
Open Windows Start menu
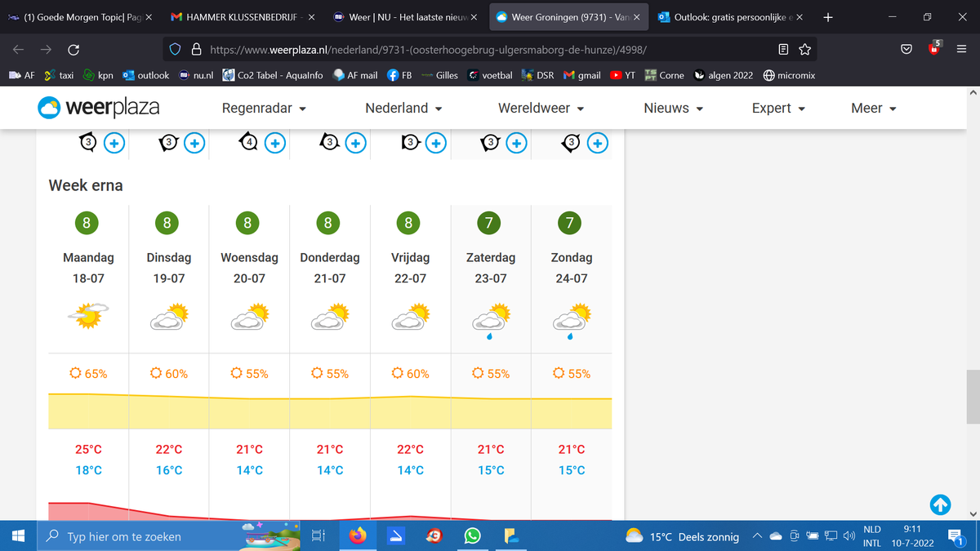coord(19,536)
